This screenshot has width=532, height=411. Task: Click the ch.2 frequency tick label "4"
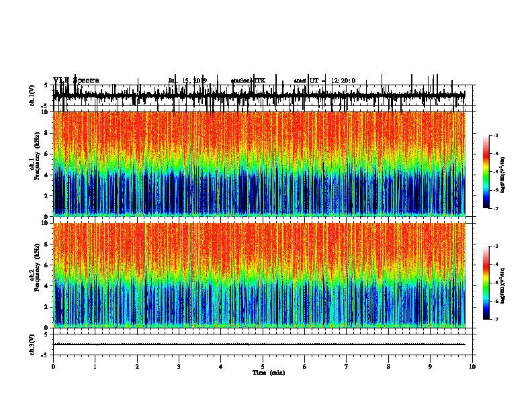pos(46,286)
